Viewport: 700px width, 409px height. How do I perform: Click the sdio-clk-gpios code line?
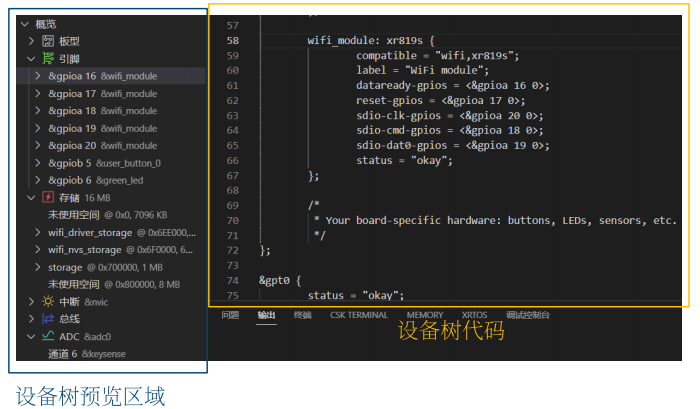(450, 116)
